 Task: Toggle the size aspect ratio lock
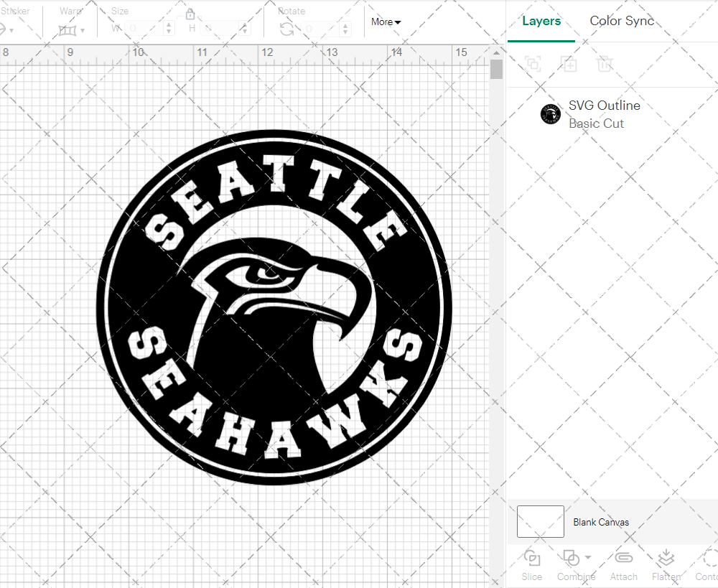pos(190,14)
